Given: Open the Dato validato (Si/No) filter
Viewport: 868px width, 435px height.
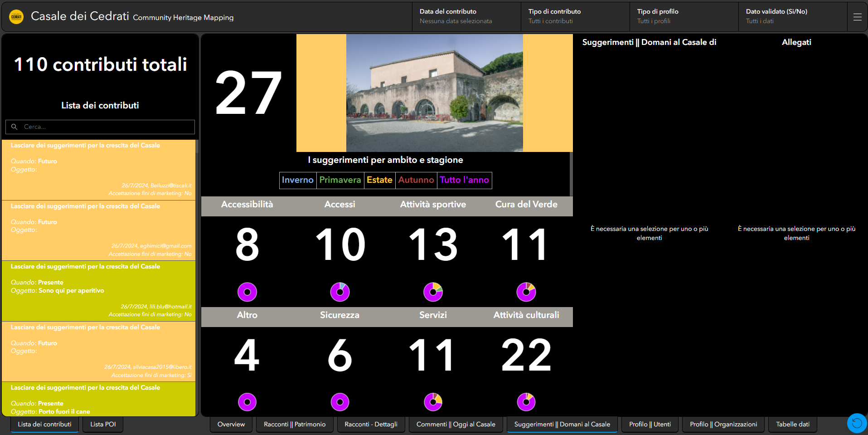Looking at the screenshot, I should (793, 17).
